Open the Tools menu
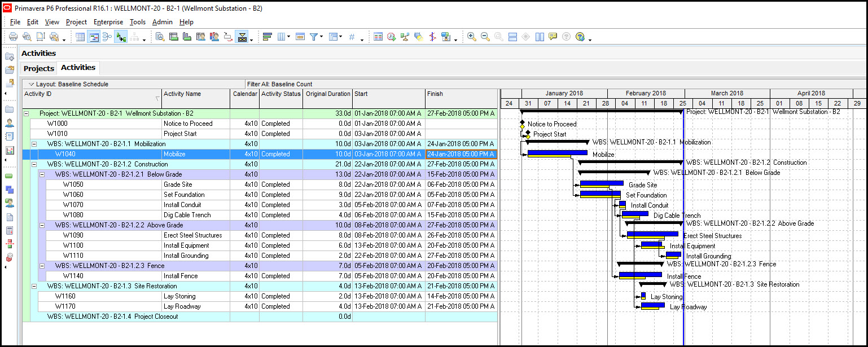The height and width of the screenshot is (347, 868). [138, 22]
